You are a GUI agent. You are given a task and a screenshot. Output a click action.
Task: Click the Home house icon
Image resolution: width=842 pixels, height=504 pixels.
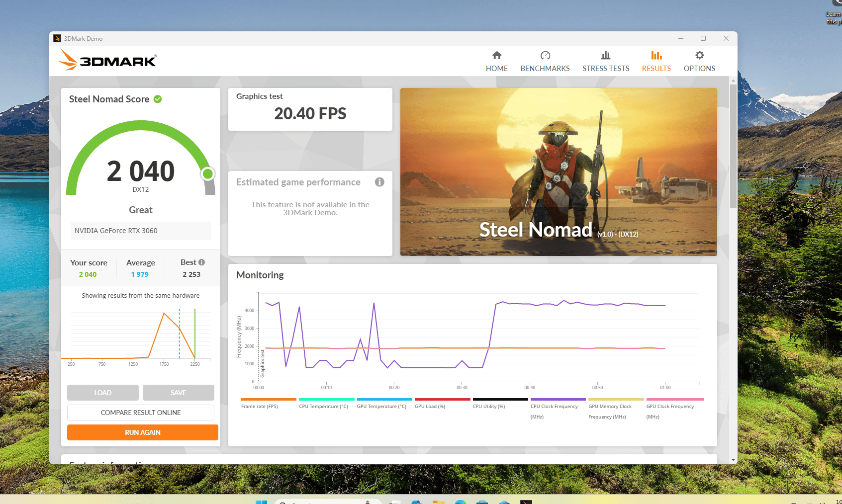click(497, 55)
